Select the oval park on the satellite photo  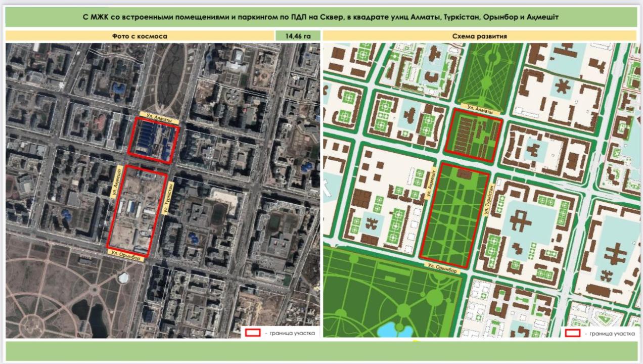tap(169, 78)
